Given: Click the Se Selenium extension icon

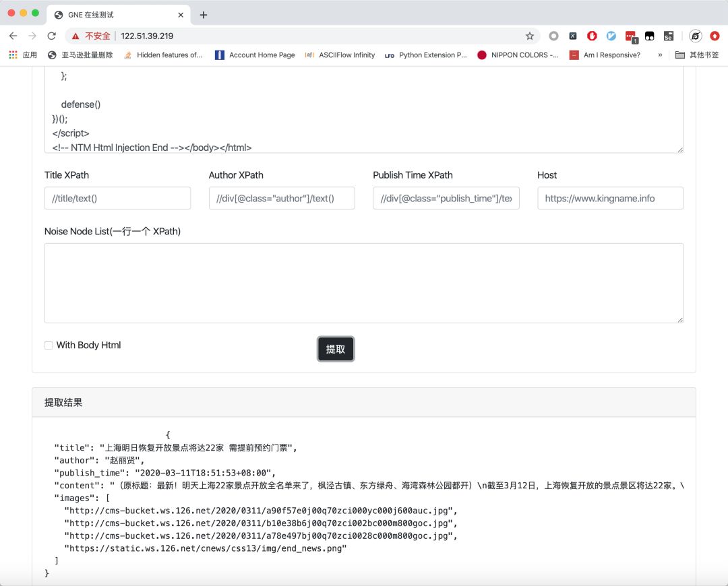Looking at the screenshot, I should point(669,36).
